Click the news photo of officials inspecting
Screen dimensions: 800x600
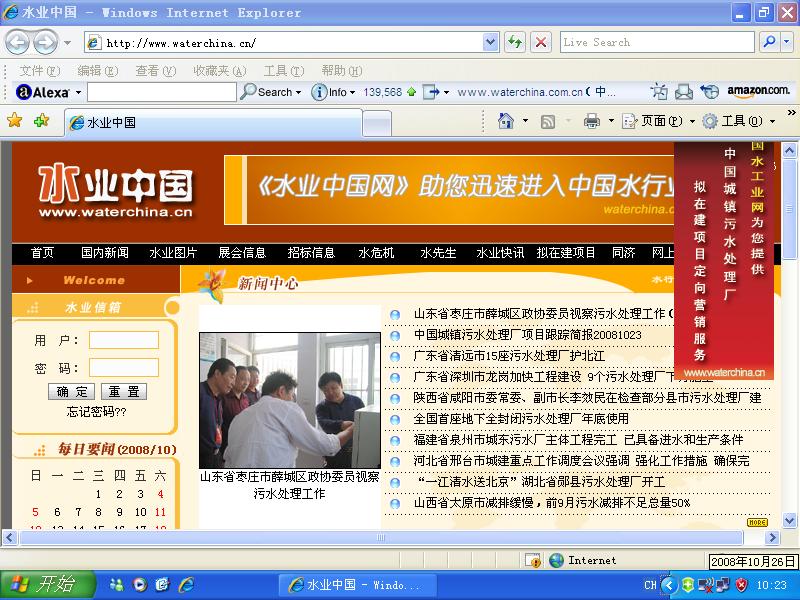tap(290, 401)
